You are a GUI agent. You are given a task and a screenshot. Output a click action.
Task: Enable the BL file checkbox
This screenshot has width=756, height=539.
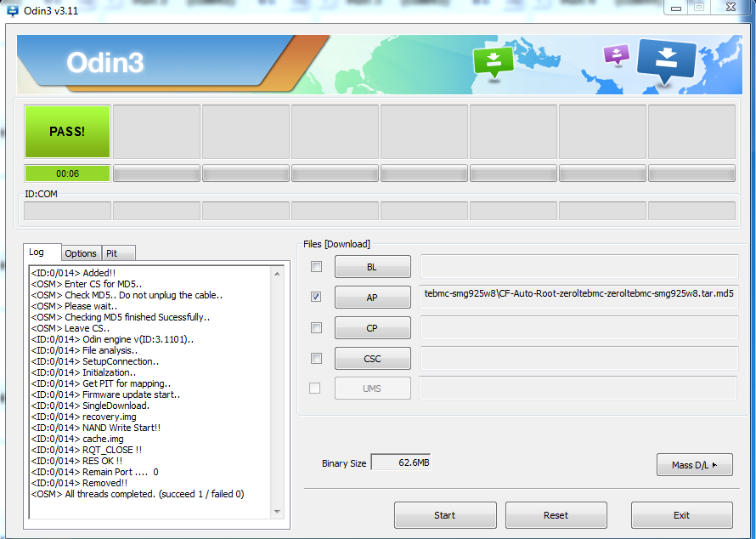(316, 267)
